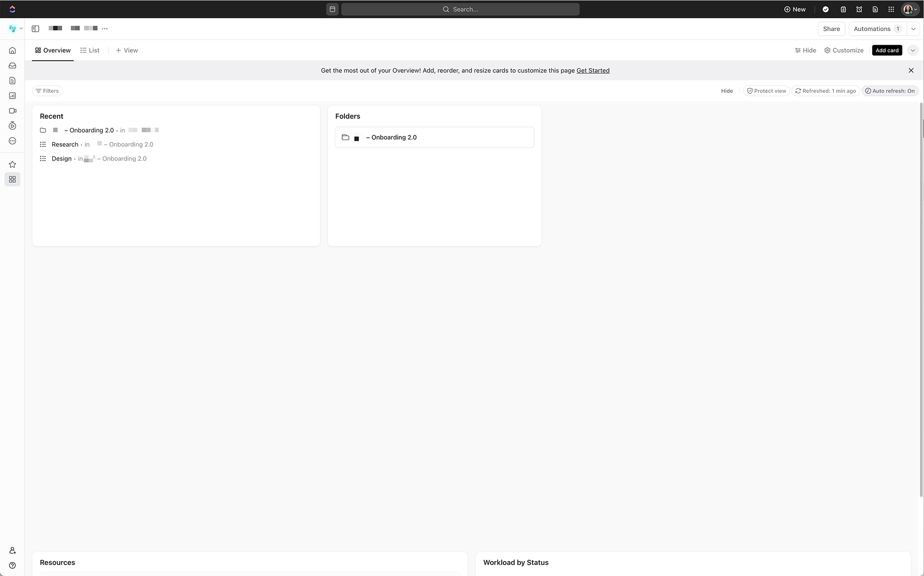924x576 pixels.
Task: Open the workspace switcher dropdown
Action: (x=15, y=29)
